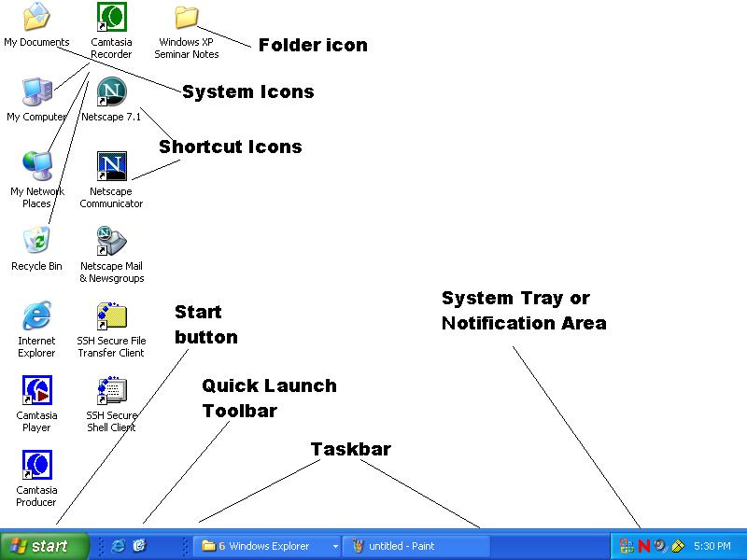The image size is (747, 560).
Task: Open My Computer
Action: pyautogui.click(x=36, y=93)
